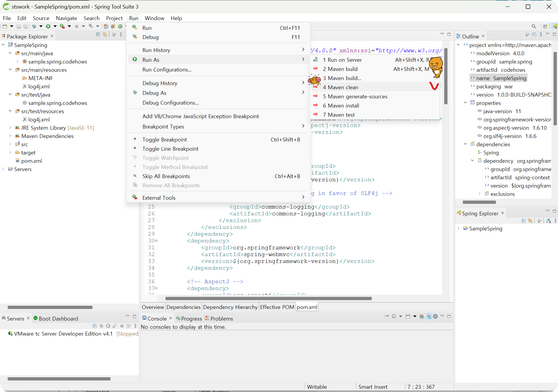Minimize the editor area

point(442,34)
